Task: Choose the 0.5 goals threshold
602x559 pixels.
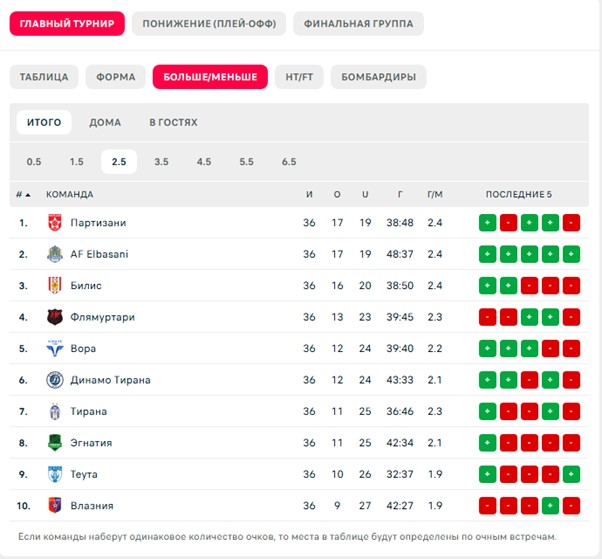Action: [x=34, y=162]
